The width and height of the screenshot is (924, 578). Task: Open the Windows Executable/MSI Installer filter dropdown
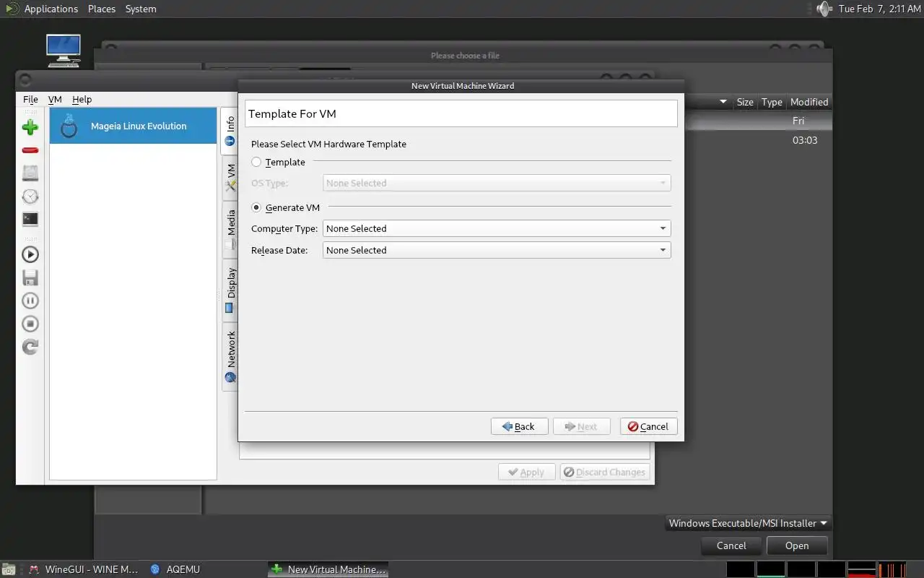tap(749, 523)
